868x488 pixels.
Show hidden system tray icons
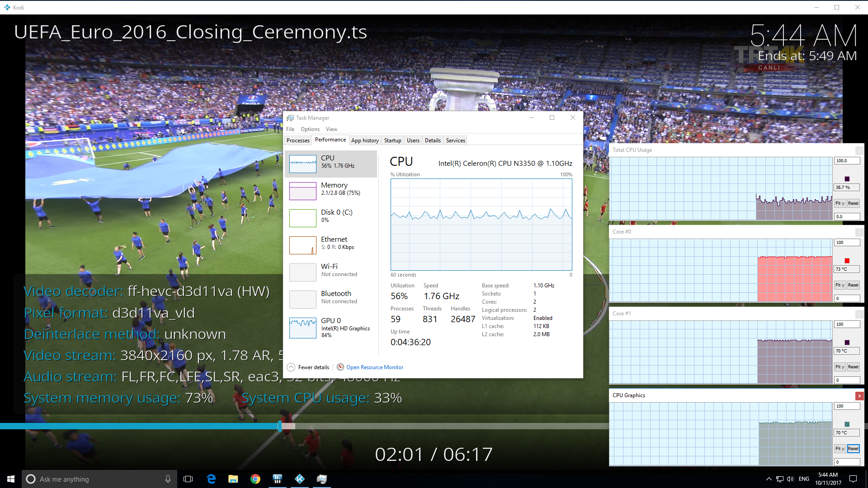point(769,479)
